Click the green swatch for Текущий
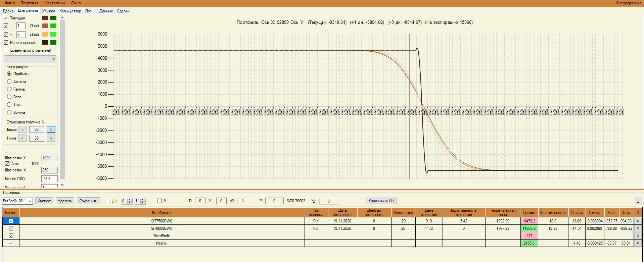This screenshot has height=262, width=644. pyautogui.click(x=53, y=18)
